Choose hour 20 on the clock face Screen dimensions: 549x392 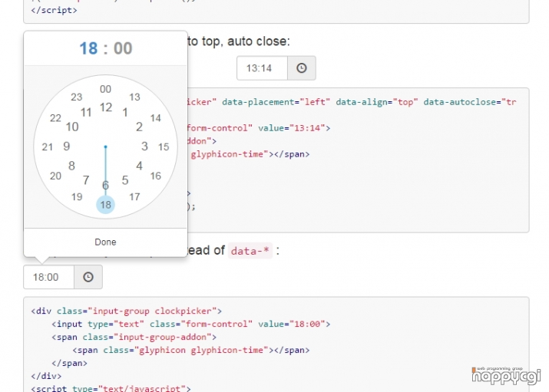pyautogui.click(x=55, y=176)
